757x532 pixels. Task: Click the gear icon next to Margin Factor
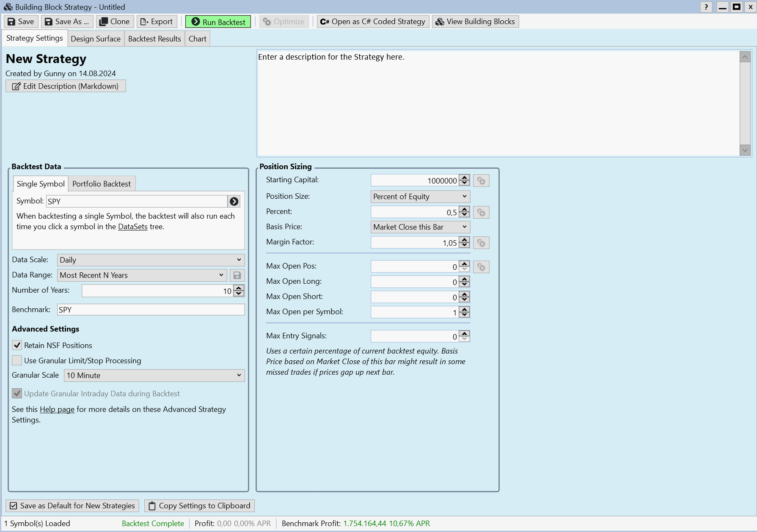coord(481,243)
